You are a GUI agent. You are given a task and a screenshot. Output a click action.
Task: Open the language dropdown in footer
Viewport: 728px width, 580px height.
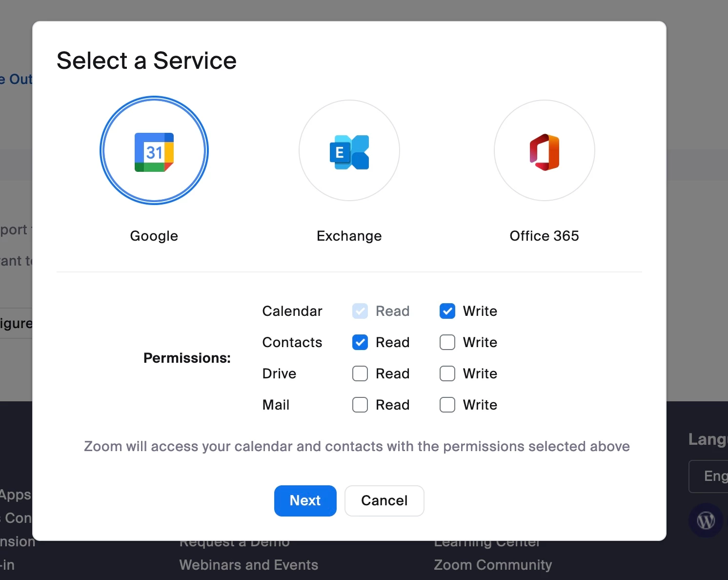point(708,476)
